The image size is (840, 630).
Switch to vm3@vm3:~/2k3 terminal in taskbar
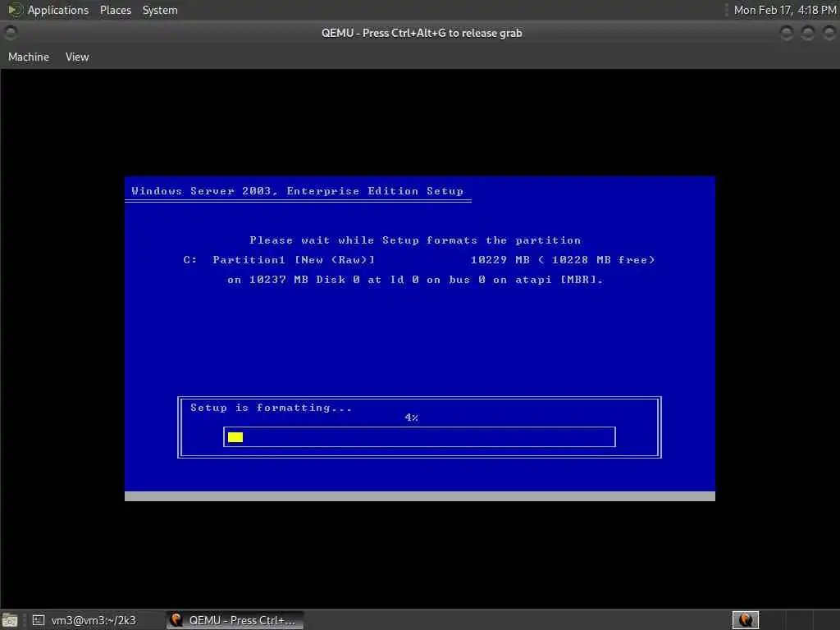[84, 620]
